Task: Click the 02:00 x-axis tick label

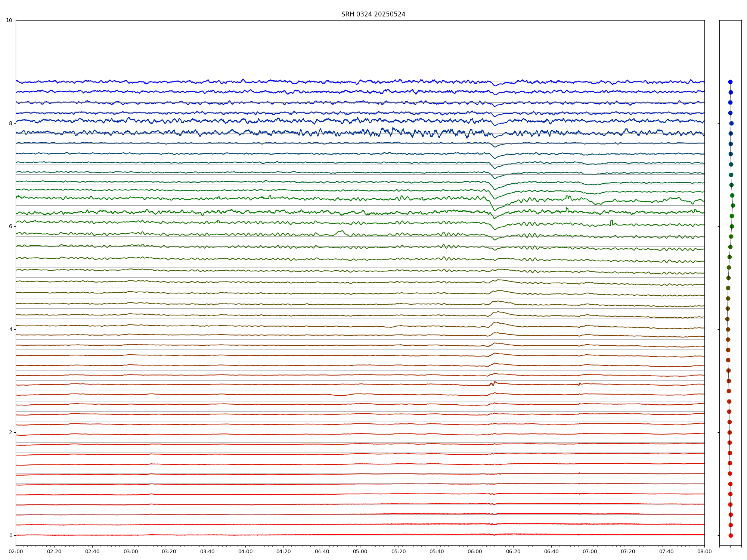Action: pyautogui.click(x=16, y=551)
